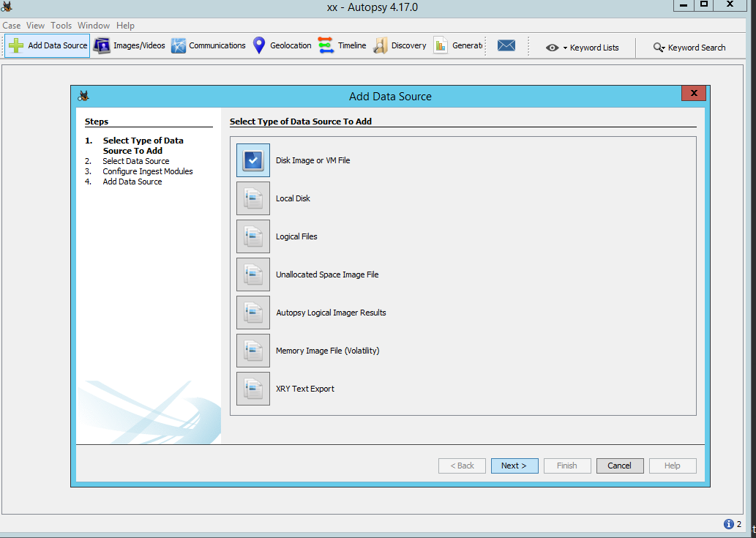
Task: Click the envelope icon in toolbar
Action: 506,45
